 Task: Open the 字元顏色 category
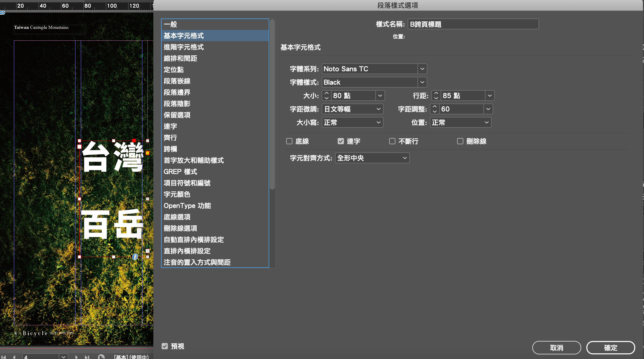pos(177,194)
